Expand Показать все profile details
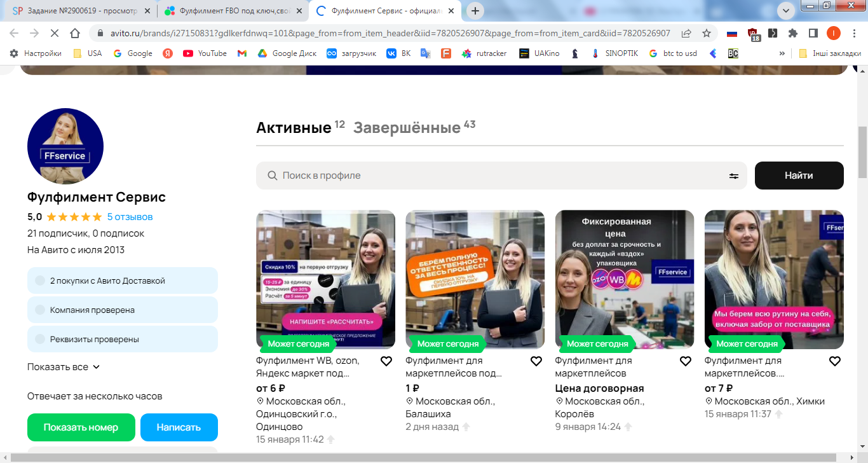Image resolution: width=868 pixels, height=463 pixels. click(64, 367)
